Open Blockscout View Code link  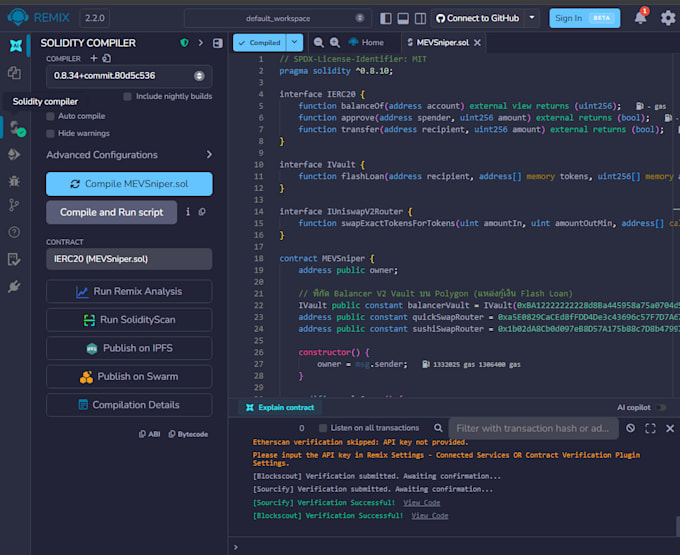pos(430,516)
